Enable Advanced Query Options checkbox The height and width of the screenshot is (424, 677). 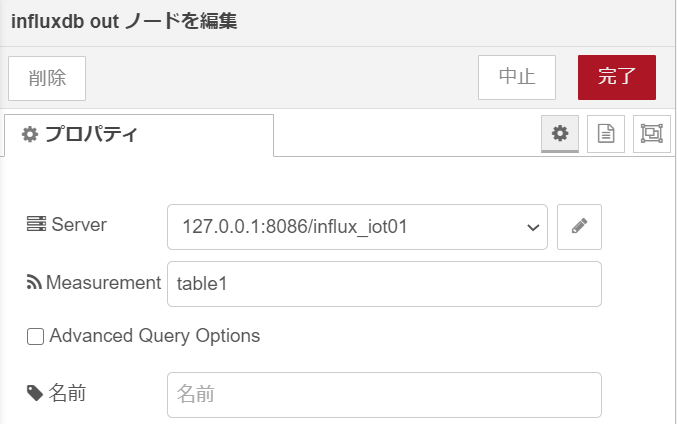point(35,336)
